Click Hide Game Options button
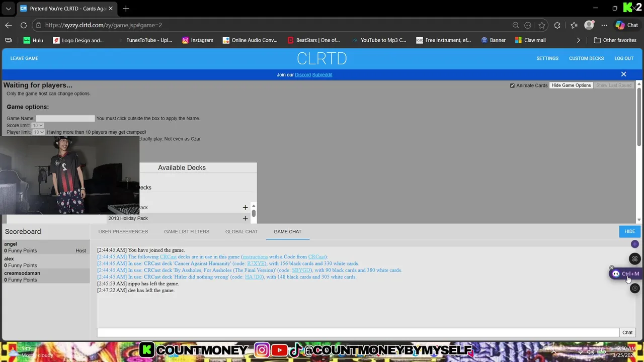644x362 pixels. point(571,85)
